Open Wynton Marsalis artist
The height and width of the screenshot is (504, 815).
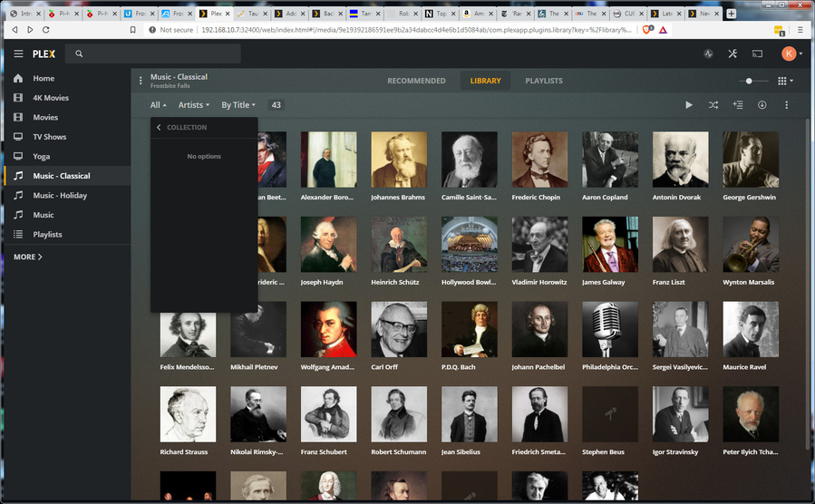tap(751, 244)
